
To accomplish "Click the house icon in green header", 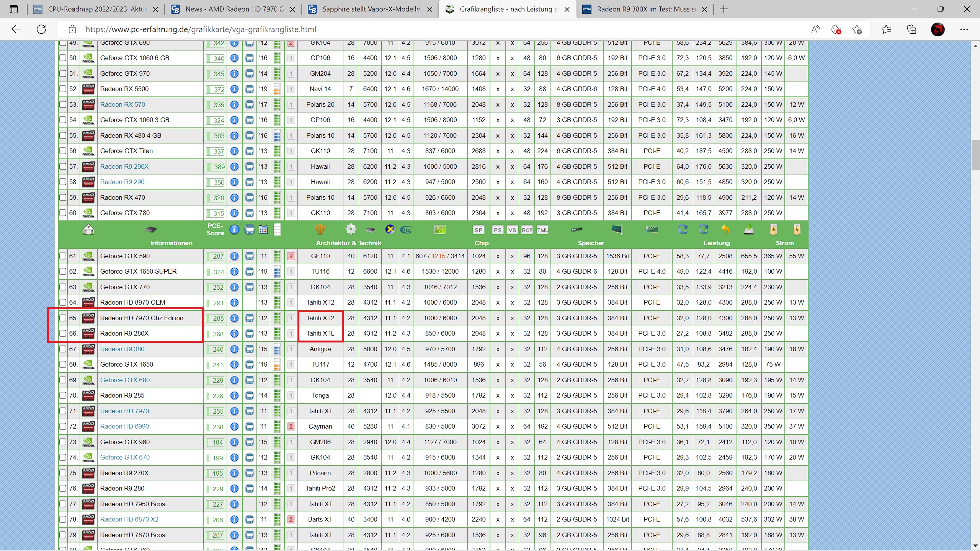I will pyautogui.click(x=88, y=230).
